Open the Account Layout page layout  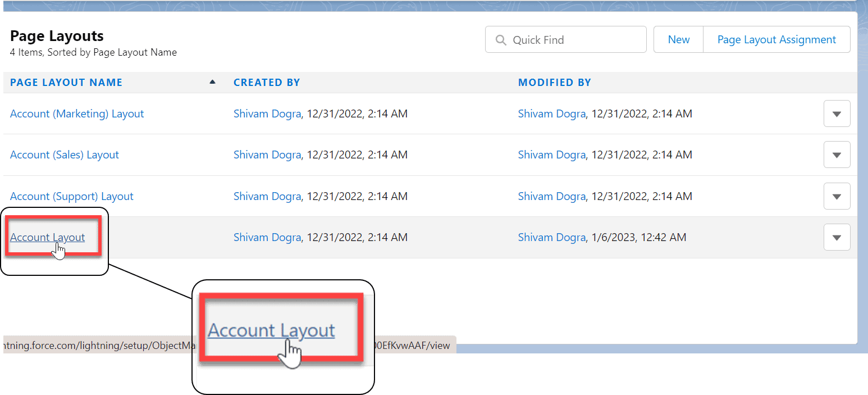tap(47, 237)
